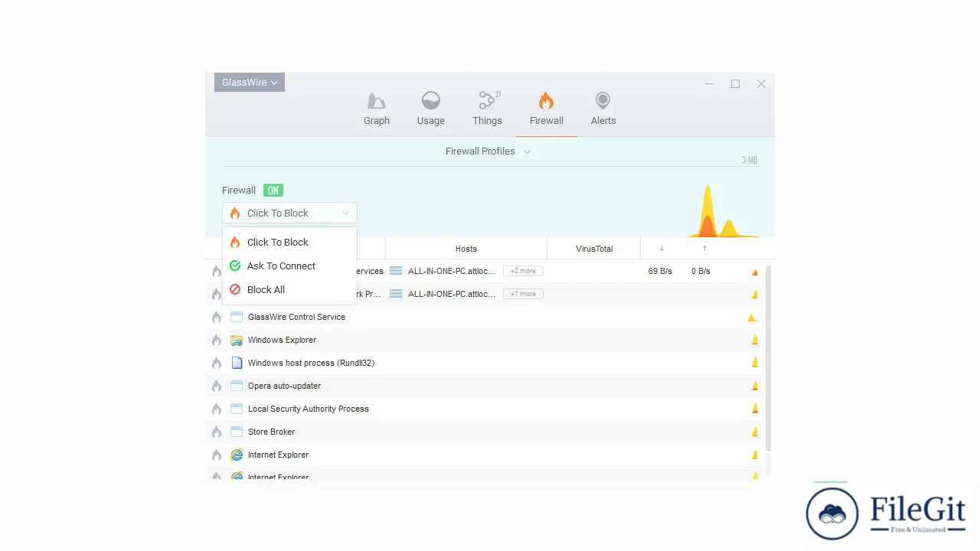Expand the Firewall Profiles dropdown
The width and height of the screenshot is (980, 551).
pyautogui.click(x=488, y=152)
